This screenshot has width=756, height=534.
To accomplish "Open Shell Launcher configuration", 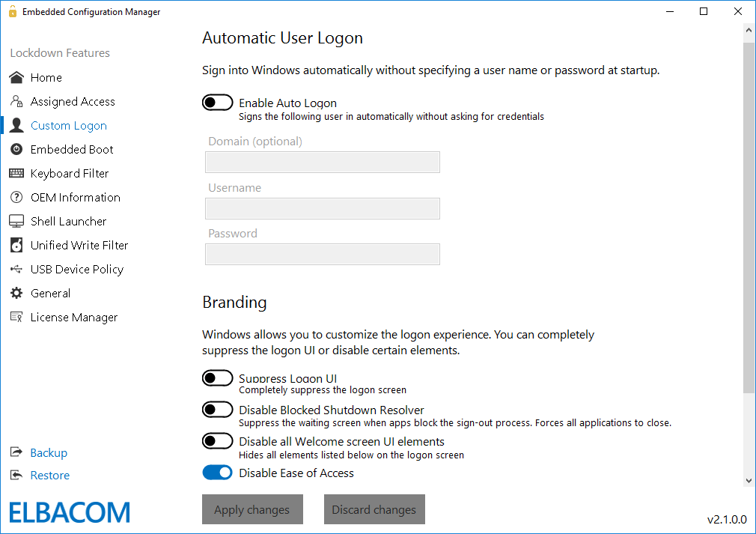I will (68, 221).
